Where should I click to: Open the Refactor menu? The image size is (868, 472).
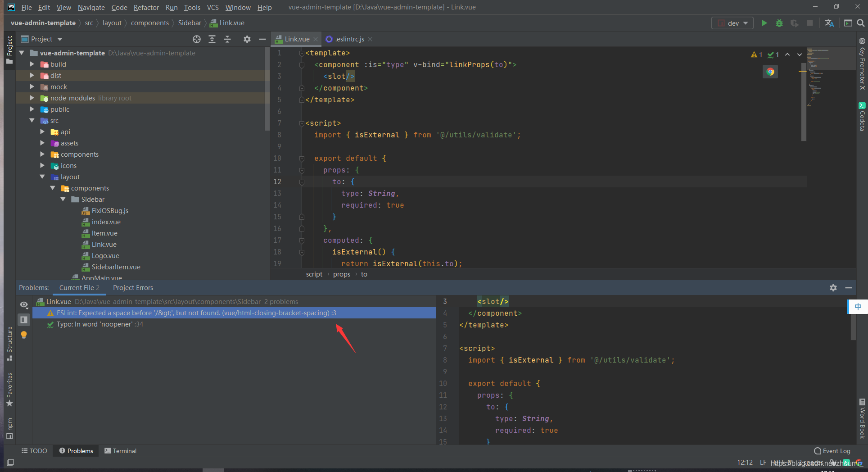[146, 8]
